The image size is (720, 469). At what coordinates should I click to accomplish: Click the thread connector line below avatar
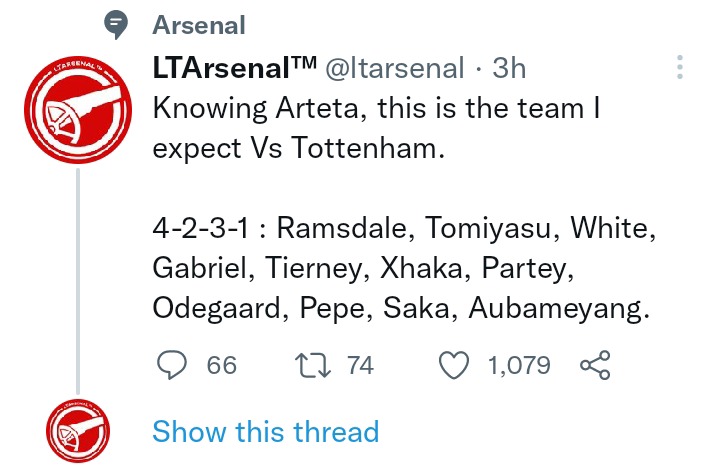(78, 281)
